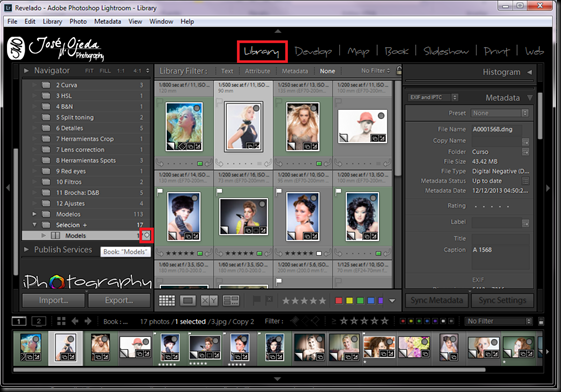
Task: Switch to Loupe view in the toolbar
Action: [x=188, y=300]
